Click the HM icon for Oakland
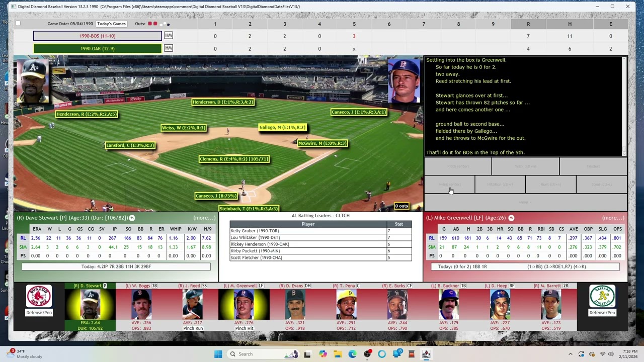 [169, 48]
